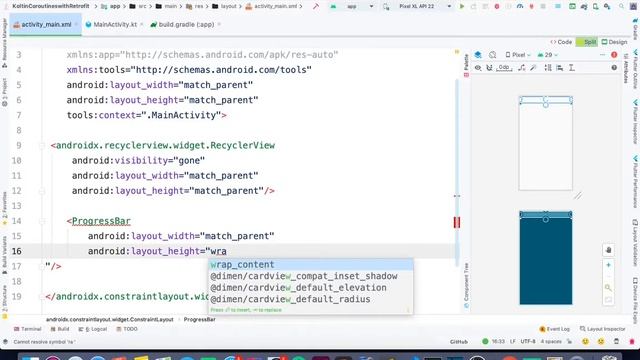
Task: Open the Palette side panel
Action: tap(466, 65)
